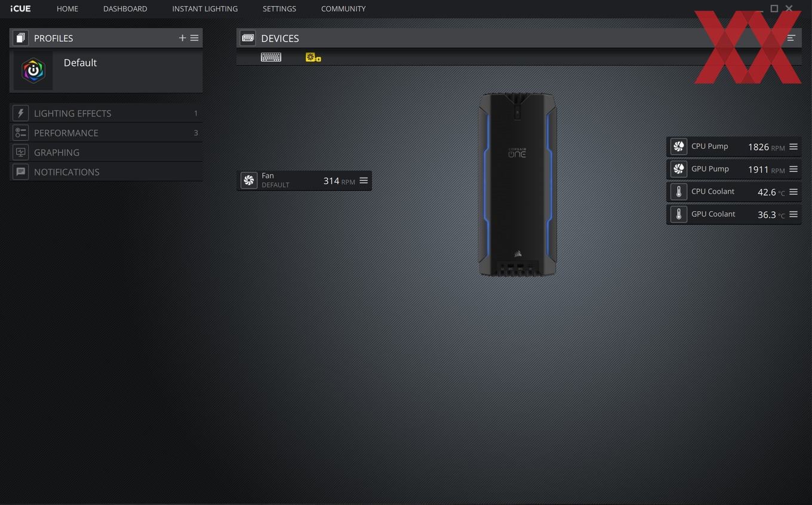Open the CPU Coolant tile menu
The width and height of the screenshot is (812, 505).
(793, 192)
